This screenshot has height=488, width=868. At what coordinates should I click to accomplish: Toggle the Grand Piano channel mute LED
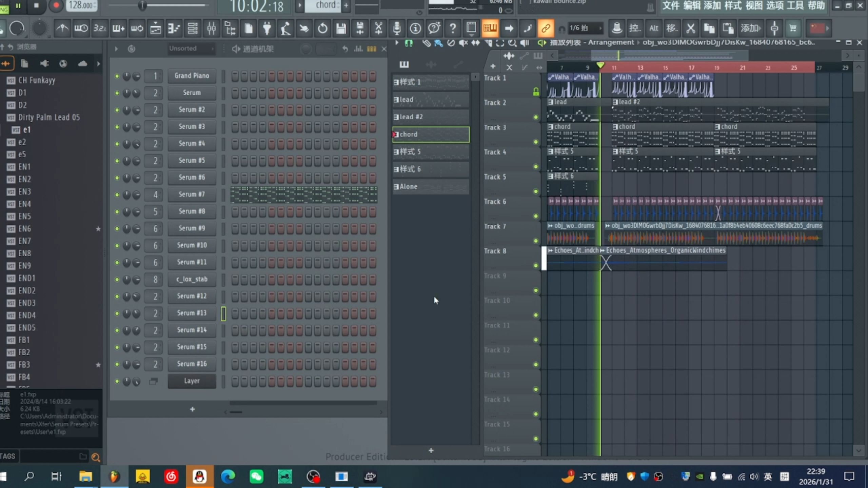tap(117, 76)
